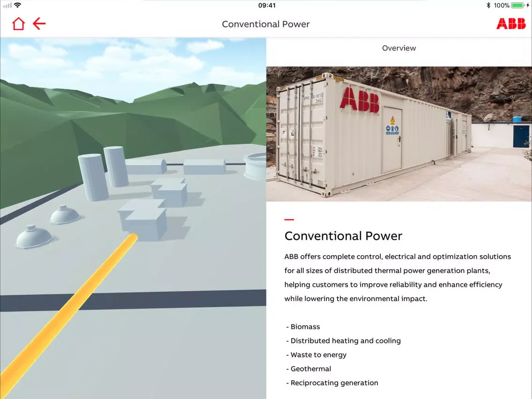Select the Overview tab
This screenshot has width=532, height=399.
(x=399, y=48)
